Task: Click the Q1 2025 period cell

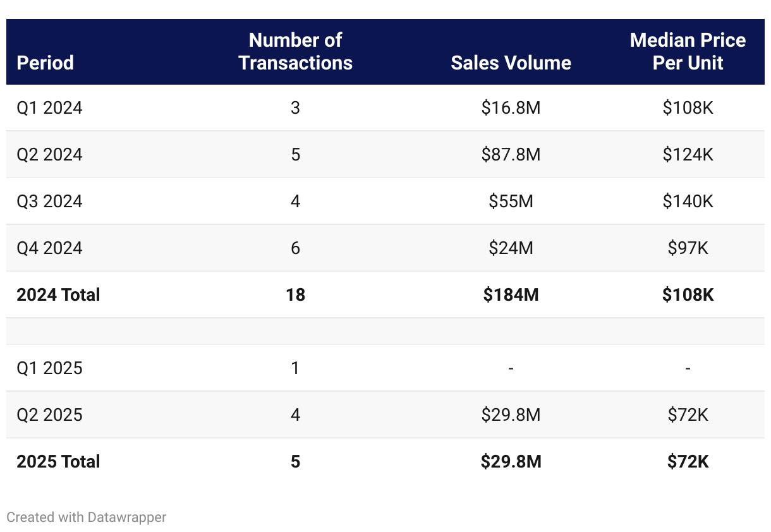Action: (49, 368)
